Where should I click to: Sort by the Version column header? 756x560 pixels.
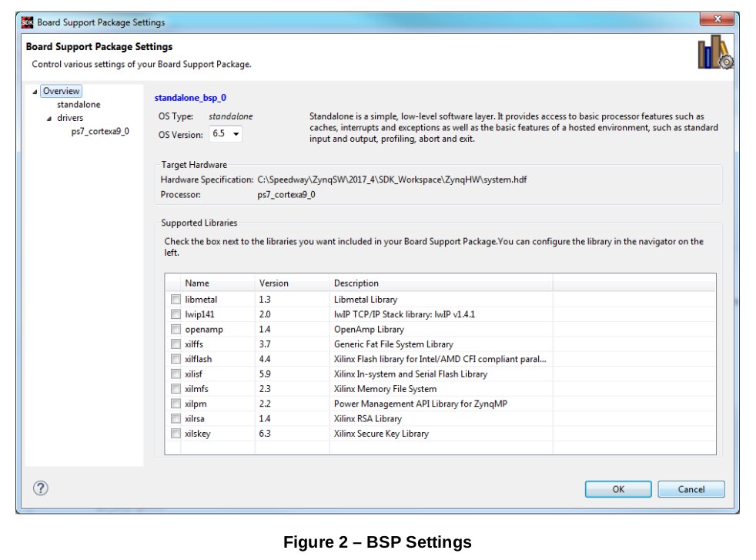click(293, 283)
